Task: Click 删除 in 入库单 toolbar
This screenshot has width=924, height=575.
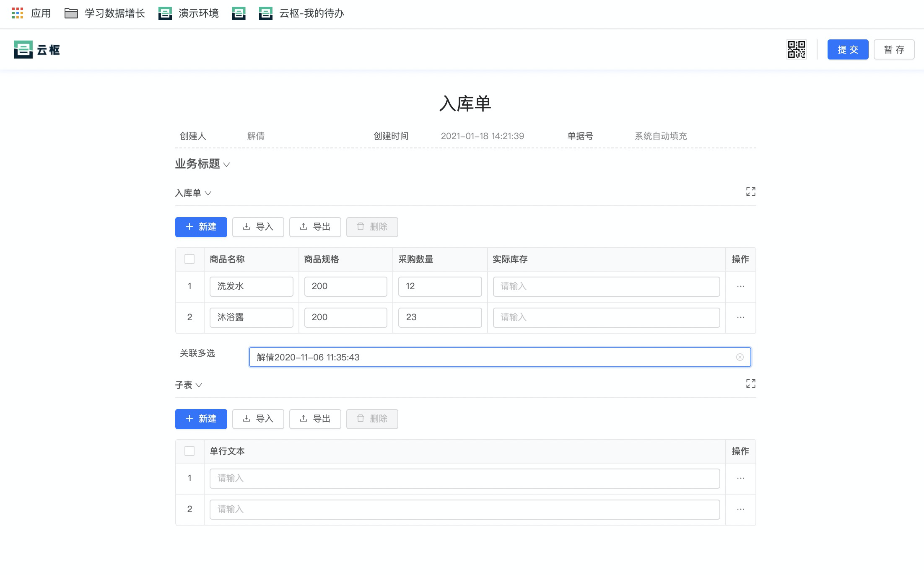Action: (x=372, y=227)
